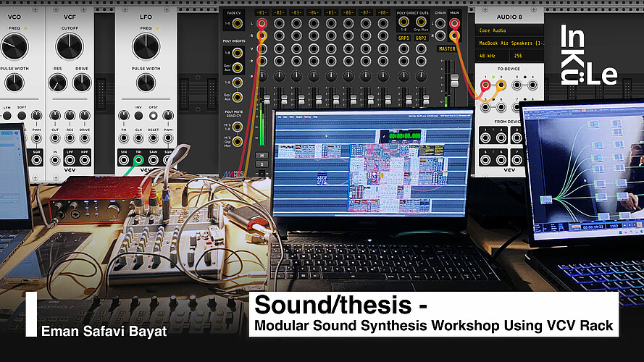
Task: Click the VCF CUT attenuator small knob
Action: click(55, 116)
